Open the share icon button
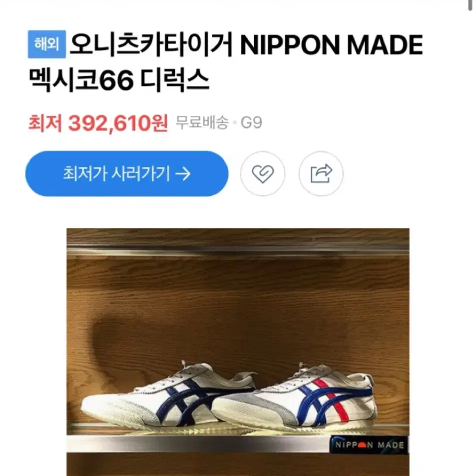 [321, 174]
